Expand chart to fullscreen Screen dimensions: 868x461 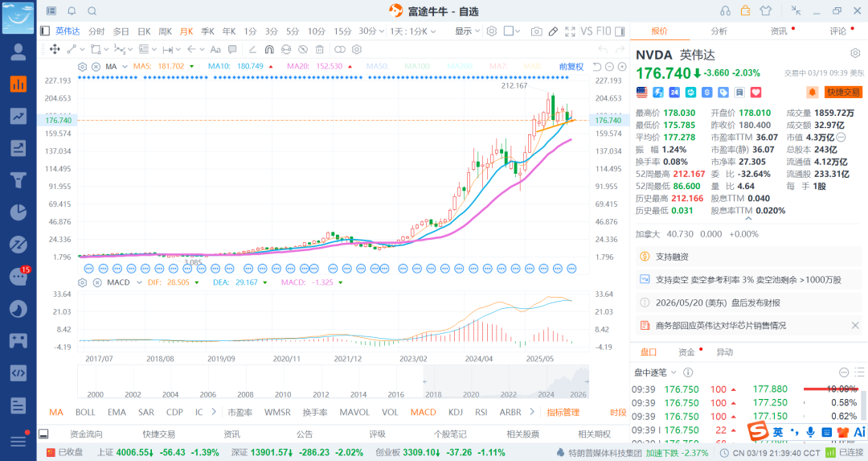[x=570, y=31]
